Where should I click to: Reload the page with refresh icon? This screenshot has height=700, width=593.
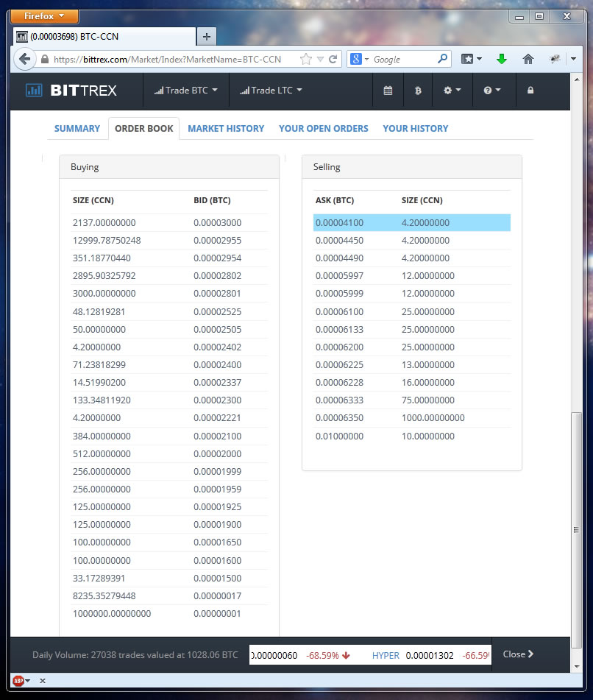pos(333,59)
